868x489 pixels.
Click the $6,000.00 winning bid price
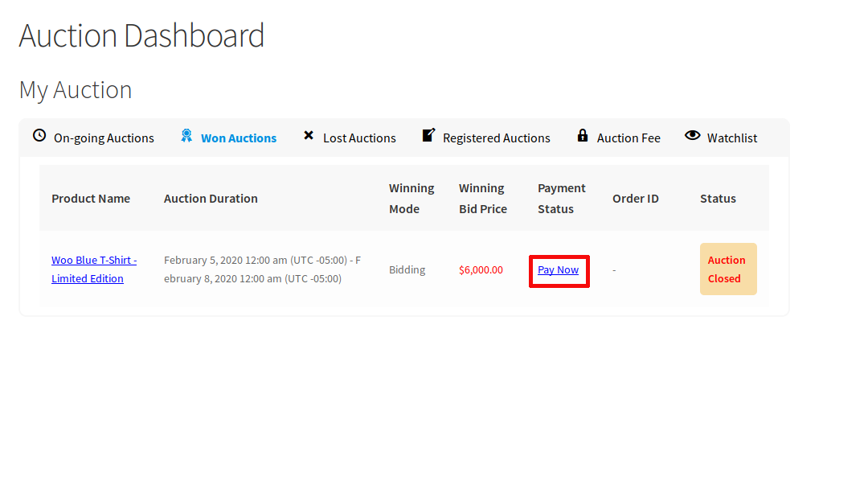tap(481, 270)
